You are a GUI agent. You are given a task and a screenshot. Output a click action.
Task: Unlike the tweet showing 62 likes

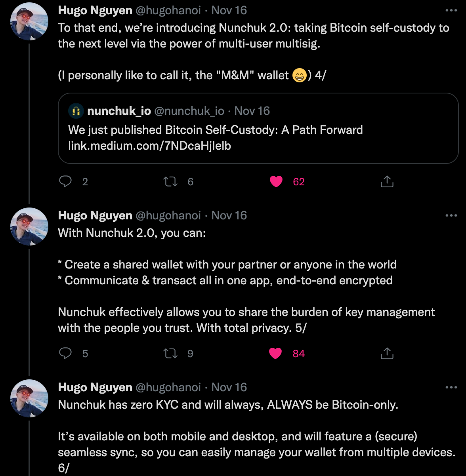(276, 181)
